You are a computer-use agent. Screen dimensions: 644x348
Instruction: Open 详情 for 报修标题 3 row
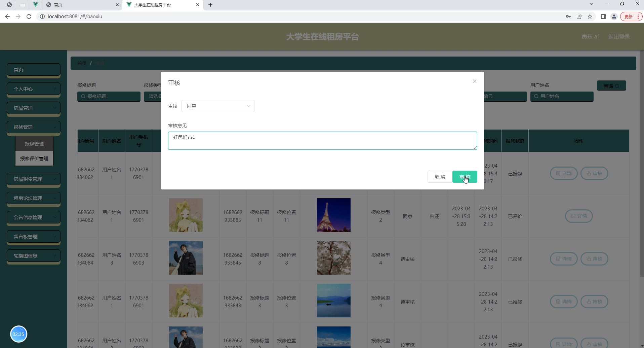pyautogui.click(x=564, y=302)
